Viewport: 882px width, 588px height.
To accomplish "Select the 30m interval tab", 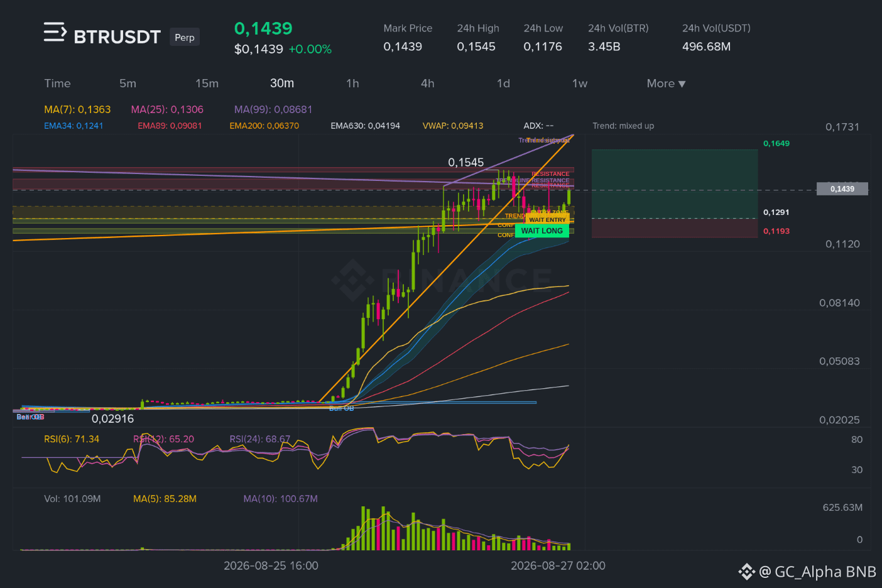I will point(282,84).
